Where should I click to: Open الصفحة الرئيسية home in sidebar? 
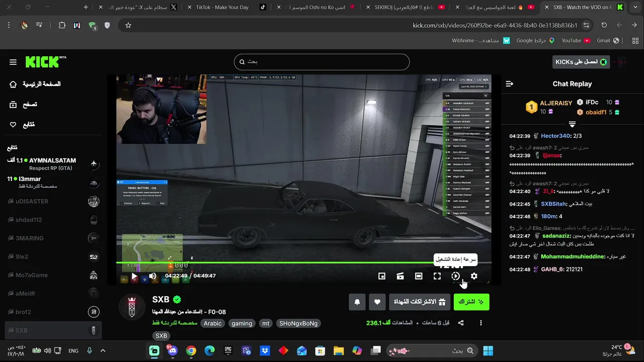point(35,84)
